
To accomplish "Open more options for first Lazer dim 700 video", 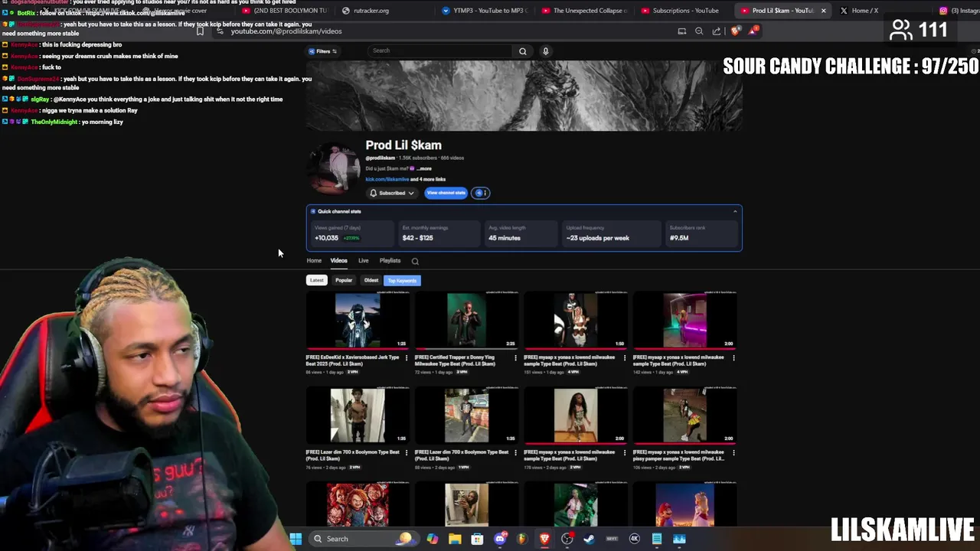I will (407, 452).
